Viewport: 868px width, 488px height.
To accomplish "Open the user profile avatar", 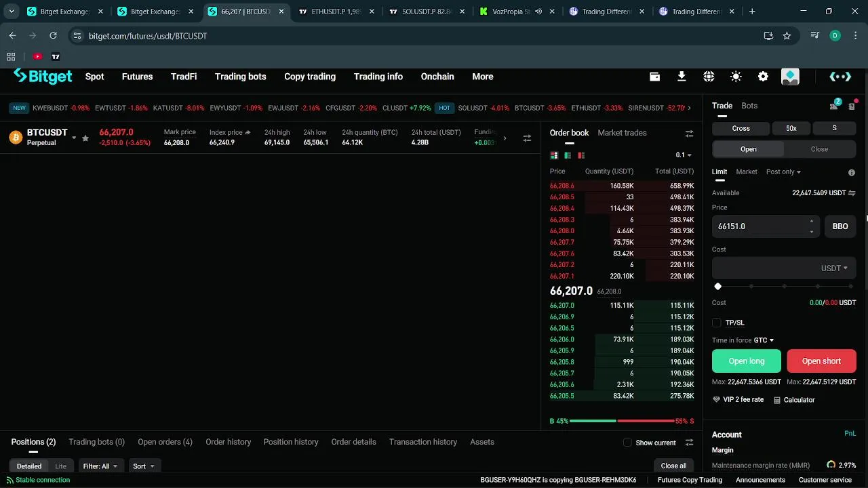I will pos(790,77).
